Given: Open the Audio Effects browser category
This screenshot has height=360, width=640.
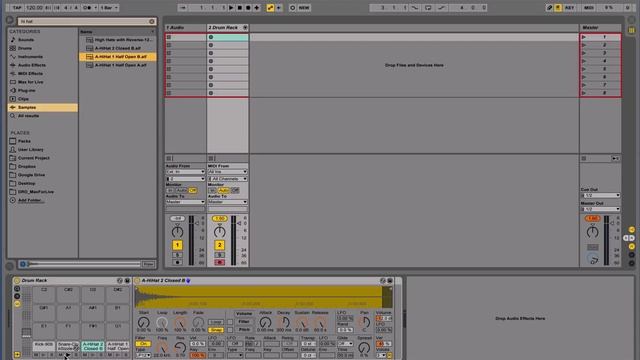Looking at the screenshot, I should point(31,65).
